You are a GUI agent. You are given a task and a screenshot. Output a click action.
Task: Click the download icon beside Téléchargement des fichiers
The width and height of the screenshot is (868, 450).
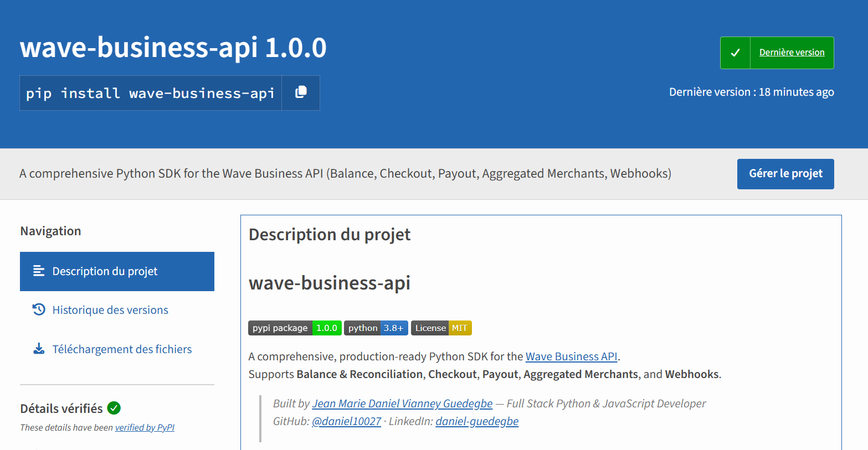38,349
